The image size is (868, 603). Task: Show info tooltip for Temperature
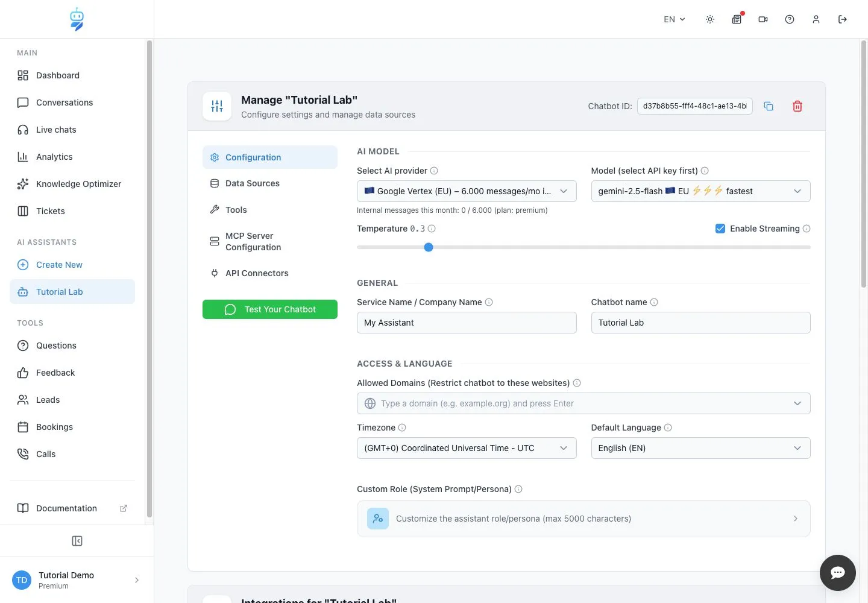click(x=432, y=229)
